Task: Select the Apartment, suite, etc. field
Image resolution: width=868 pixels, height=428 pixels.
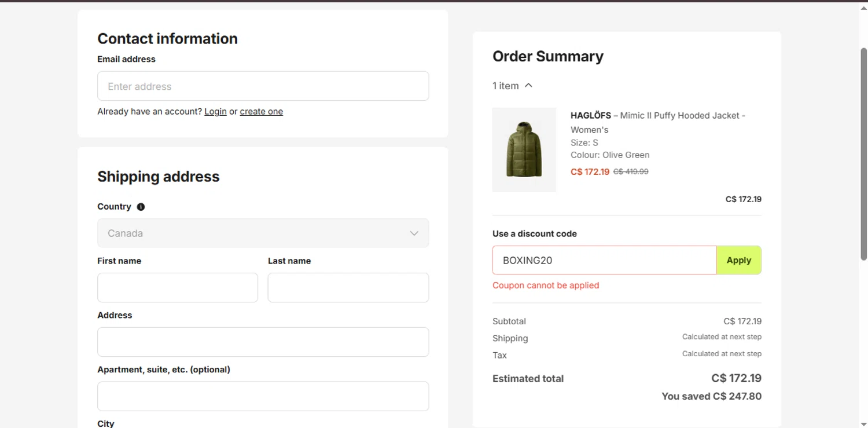Action: point(263,396)
